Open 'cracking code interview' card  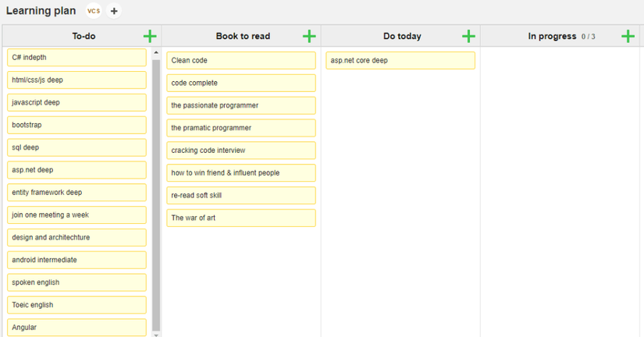[241, 151]
